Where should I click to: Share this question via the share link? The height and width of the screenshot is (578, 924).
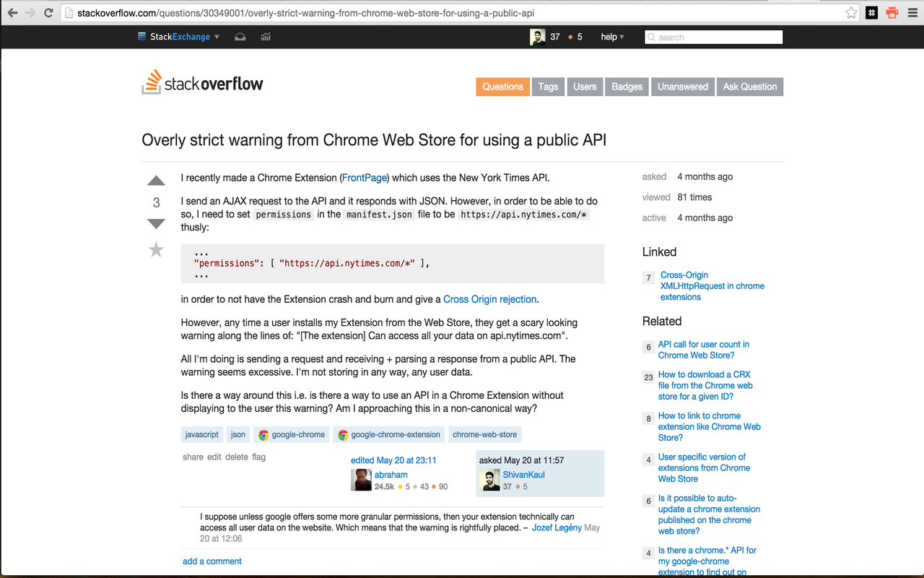(193, 457)
